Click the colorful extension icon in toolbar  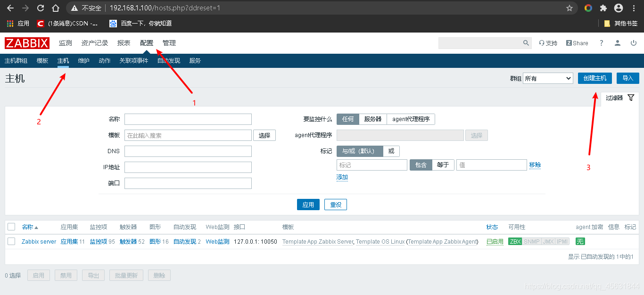pos(588,8)
